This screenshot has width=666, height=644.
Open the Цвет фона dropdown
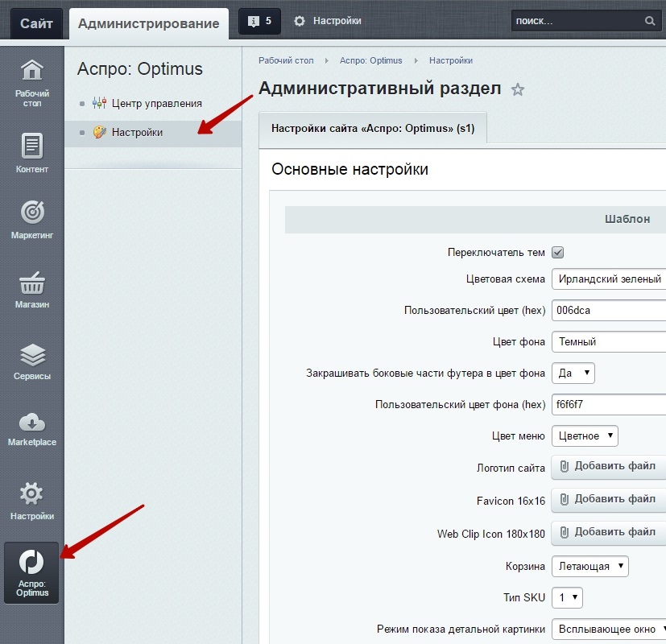[609, 342]
